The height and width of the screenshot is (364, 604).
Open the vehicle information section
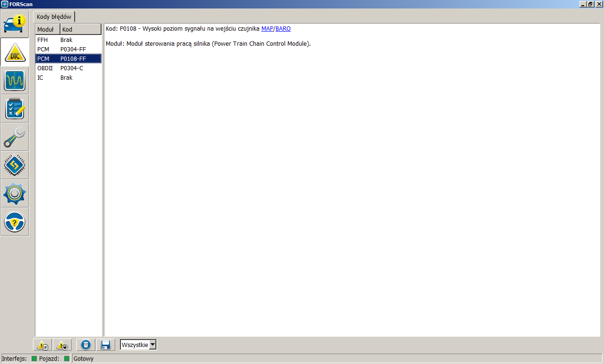[15, 24]
